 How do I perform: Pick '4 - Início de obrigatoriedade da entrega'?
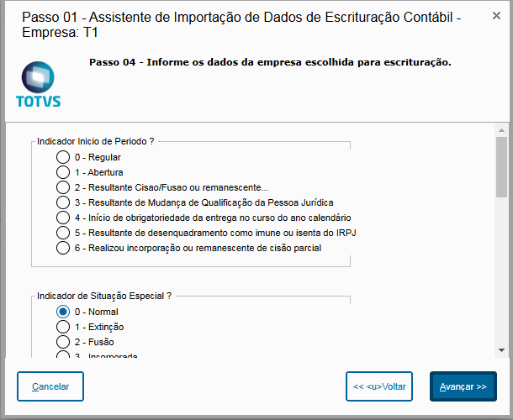pos(63,218)
